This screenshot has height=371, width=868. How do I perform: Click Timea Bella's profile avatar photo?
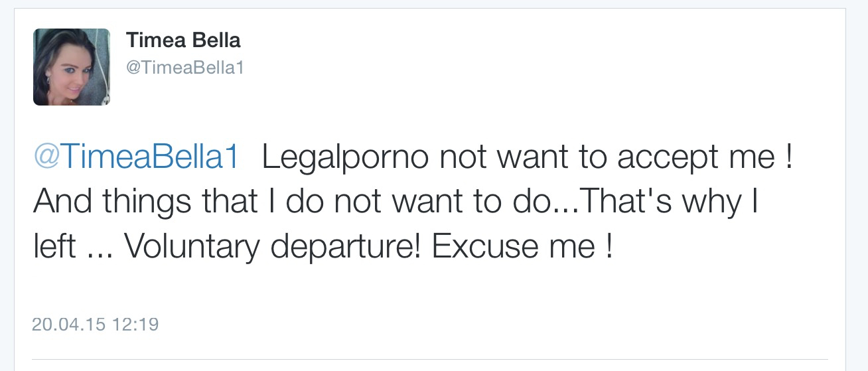coord(72,67)
